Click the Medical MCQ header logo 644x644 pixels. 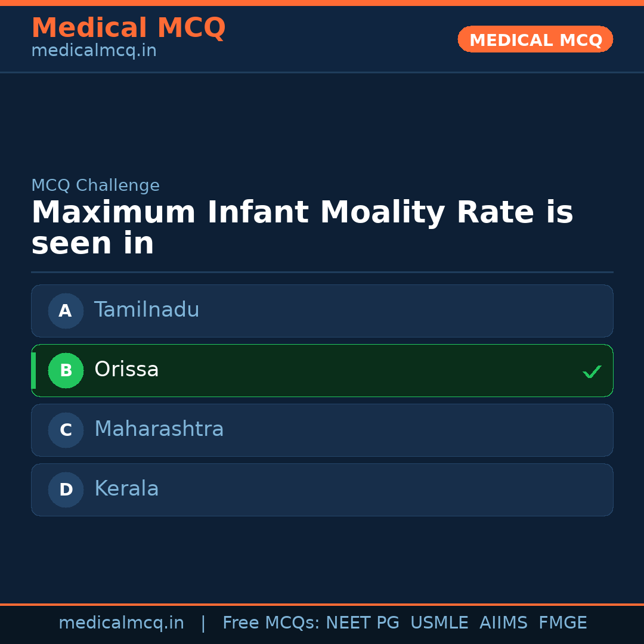click(x=128, y=27)
